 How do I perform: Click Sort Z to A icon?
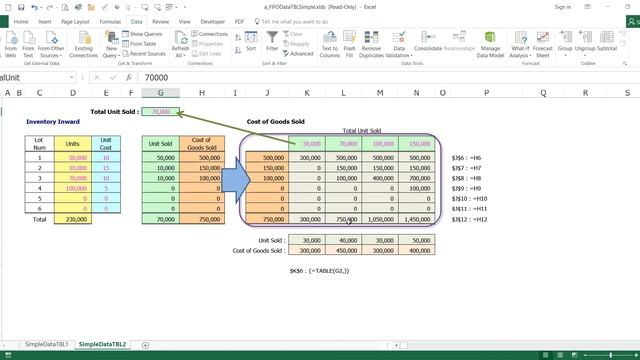238,50
